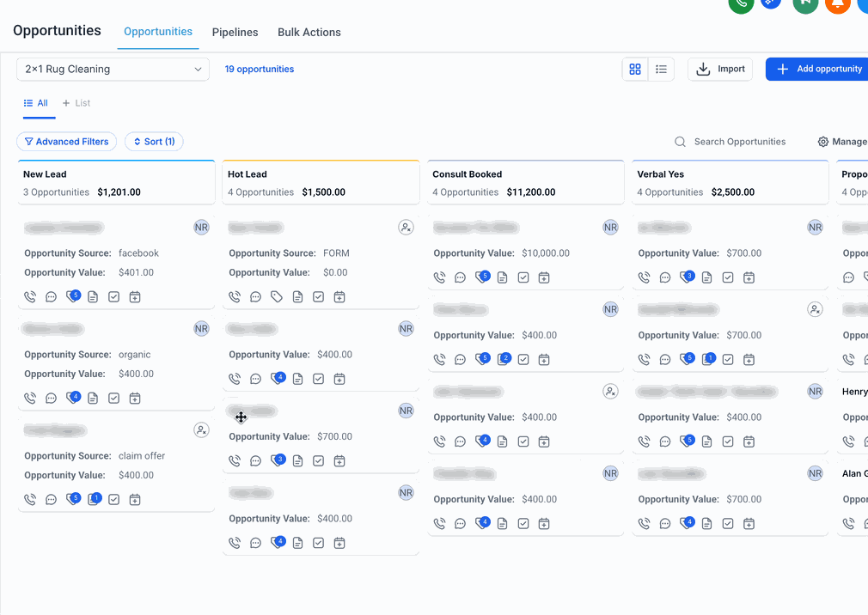
Task: Focus the Search Opportunities field
Action: pyautogui.click(x=730, y=142)
